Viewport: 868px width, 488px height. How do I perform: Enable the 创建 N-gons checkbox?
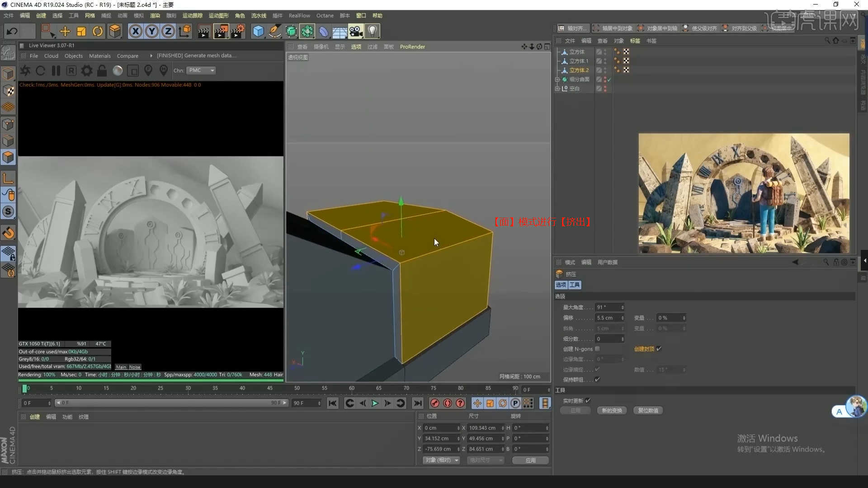(x=598, y=349)
